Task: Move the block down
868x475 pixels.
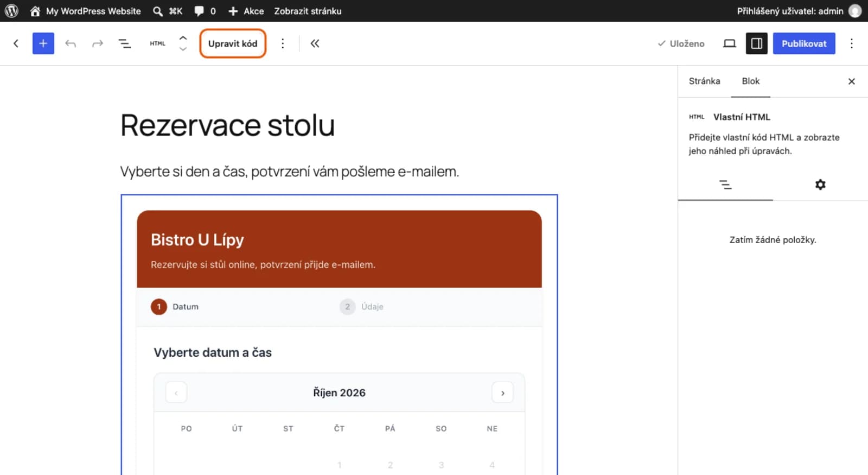Action: coord(183,49)
